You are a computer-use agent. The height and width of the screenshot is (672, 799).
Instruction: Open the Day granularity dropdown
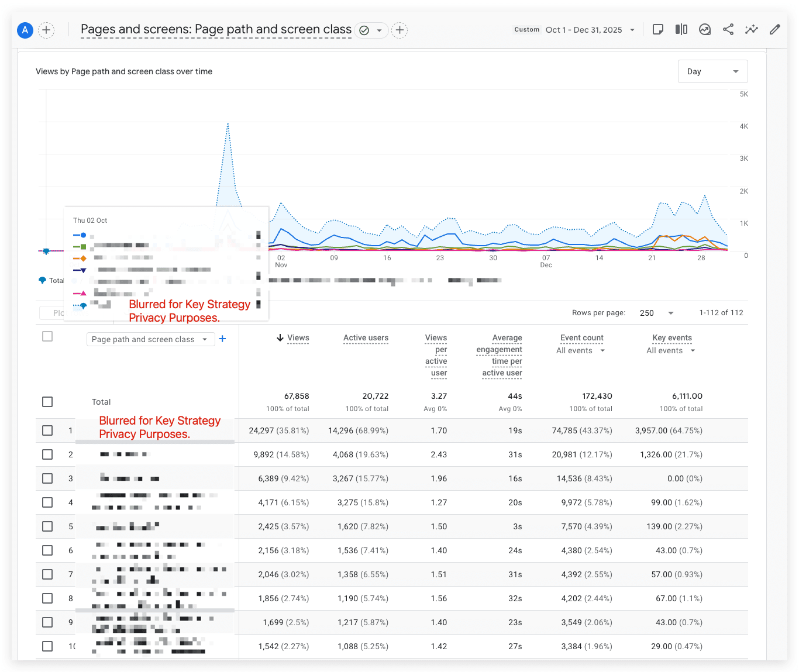[712, 71]
